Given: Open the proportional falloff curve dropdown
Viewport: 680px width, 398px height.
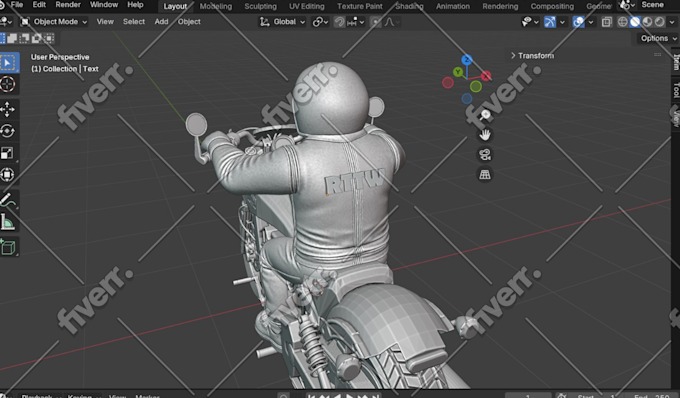Looking at the screenshot, I should point(391,22).
